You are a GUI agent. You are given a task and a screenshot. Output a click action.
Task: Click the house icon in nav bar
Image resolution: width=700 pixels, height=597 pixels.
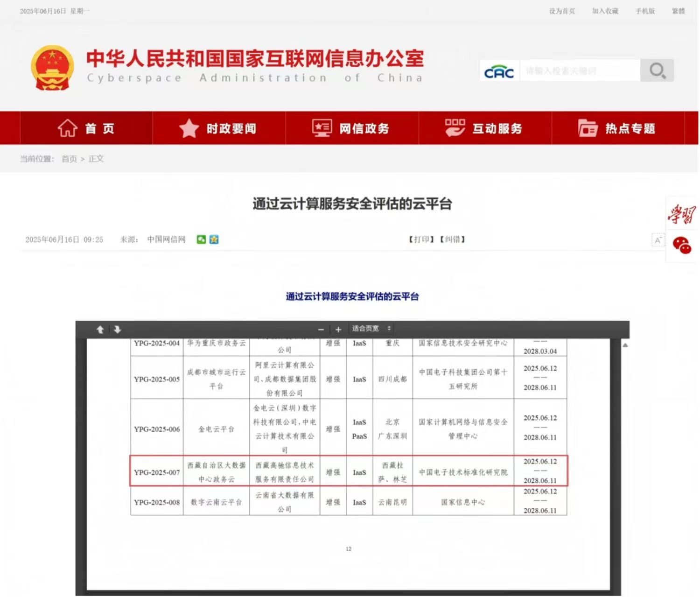coord(67,128)
